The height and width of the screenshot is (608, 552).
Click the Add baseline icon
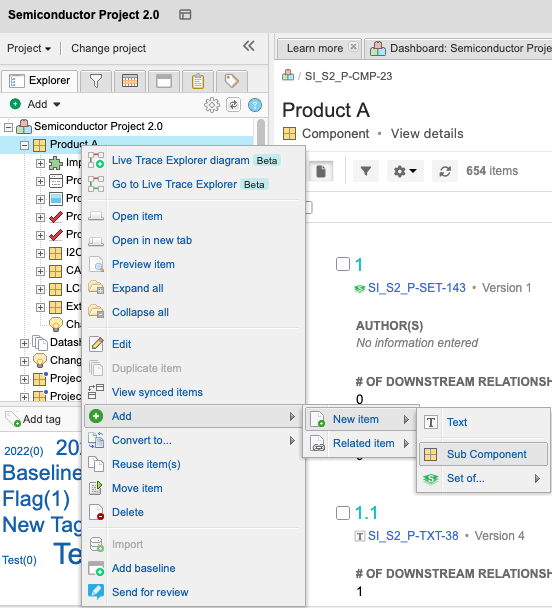tap(96, 568)
